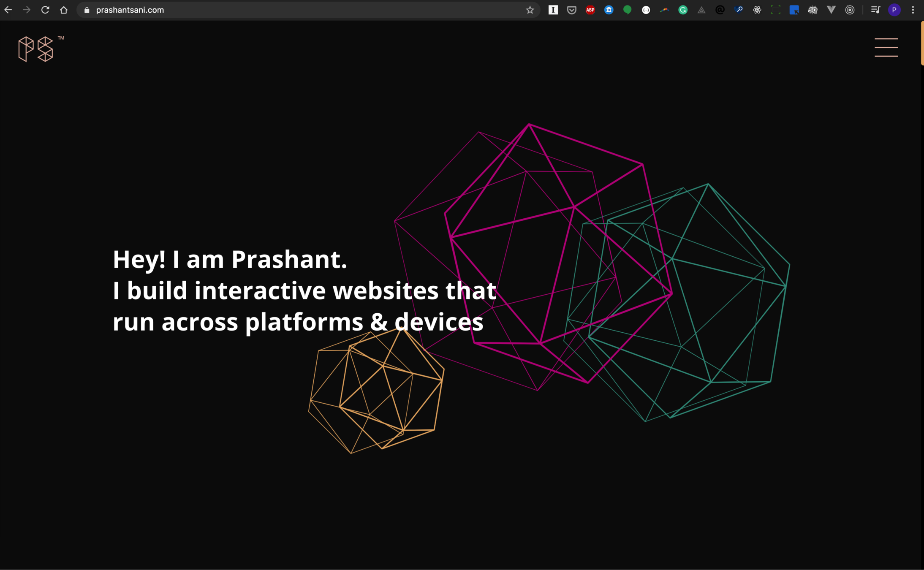Screen dimensions: 924x570
Task: Open the Instapaper extension icon
Action: tap(553, 10)
